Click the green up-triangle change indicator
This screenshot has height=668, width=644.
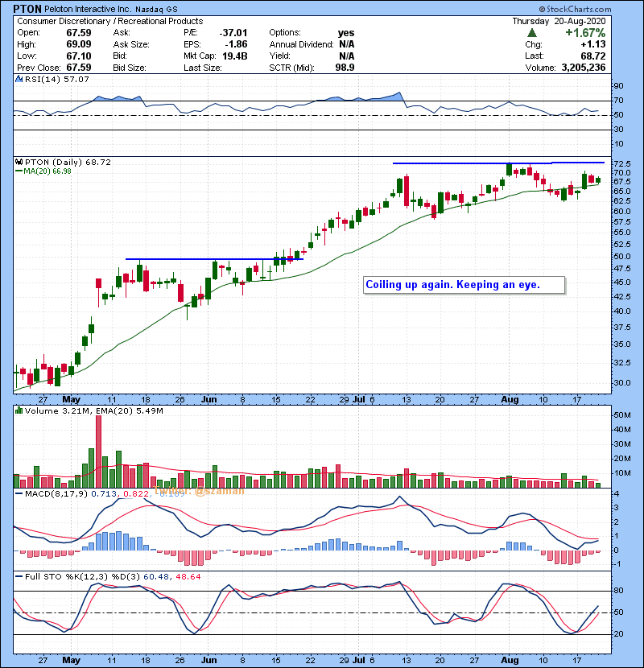[x=531, y=33]
